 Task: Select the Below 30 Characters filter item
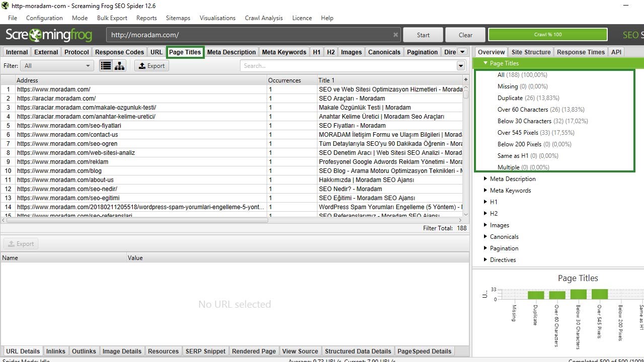coord(542,121)
